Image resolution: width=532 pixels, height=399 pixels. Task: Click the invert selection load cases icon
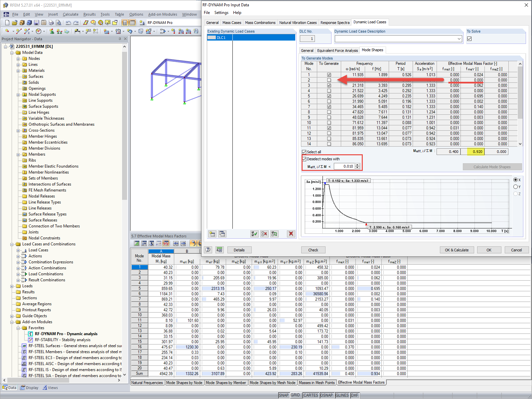point(274,234)
